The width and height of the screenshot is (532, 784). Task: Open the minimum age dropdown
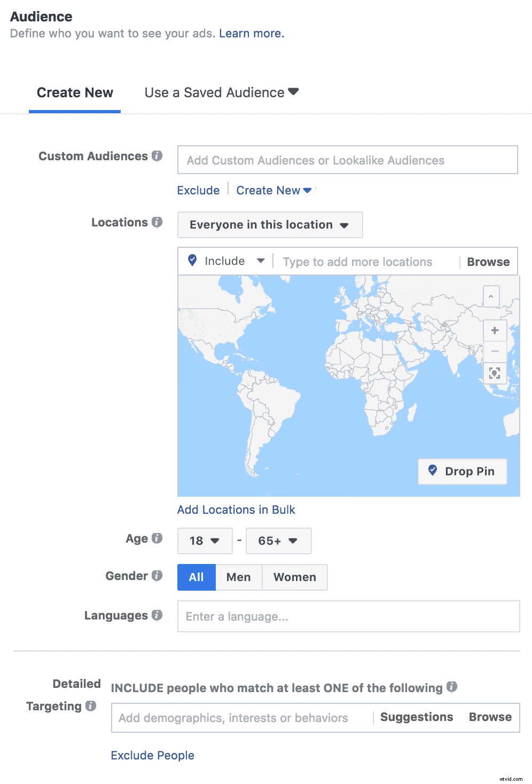pos(205,540)
